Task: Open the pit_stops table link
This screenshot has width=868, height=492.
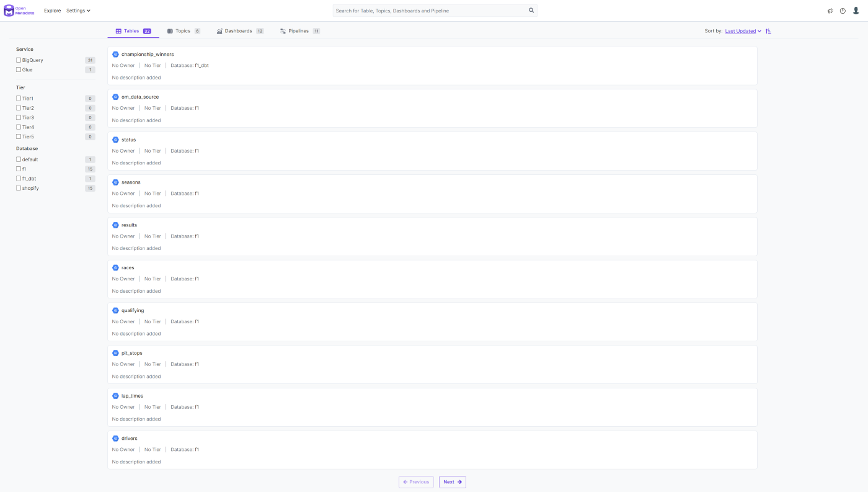Action: [x=132, y=354]
